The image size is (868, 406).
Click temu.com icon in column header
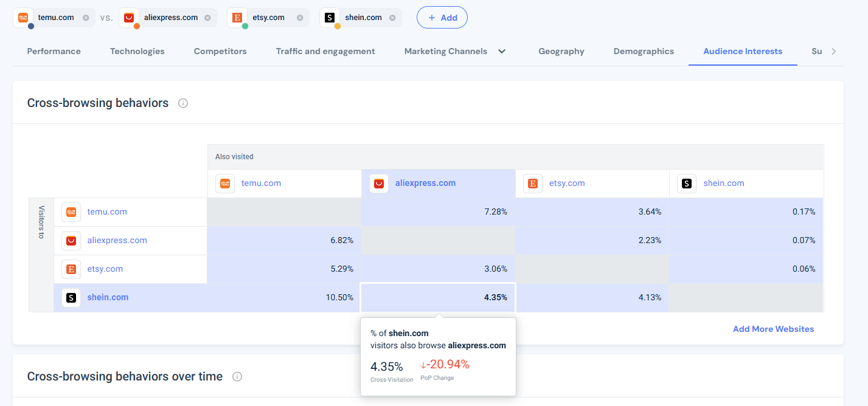point(225,183)
